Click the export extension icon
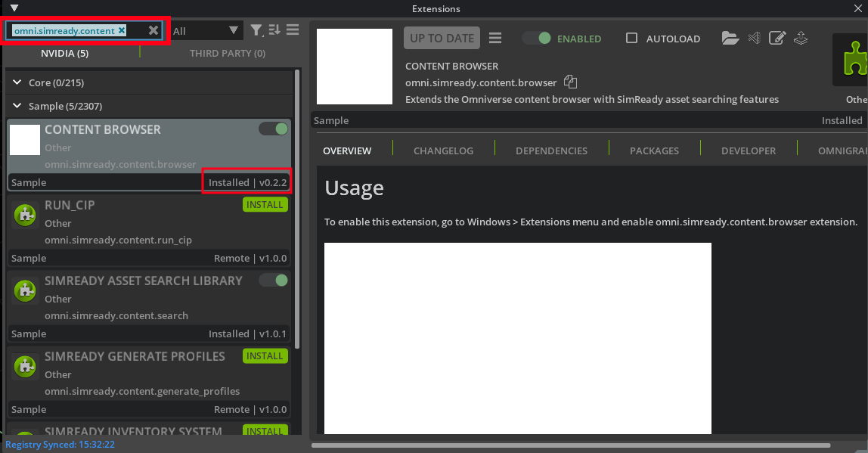 pyautogui.click(x=801, y=37)
